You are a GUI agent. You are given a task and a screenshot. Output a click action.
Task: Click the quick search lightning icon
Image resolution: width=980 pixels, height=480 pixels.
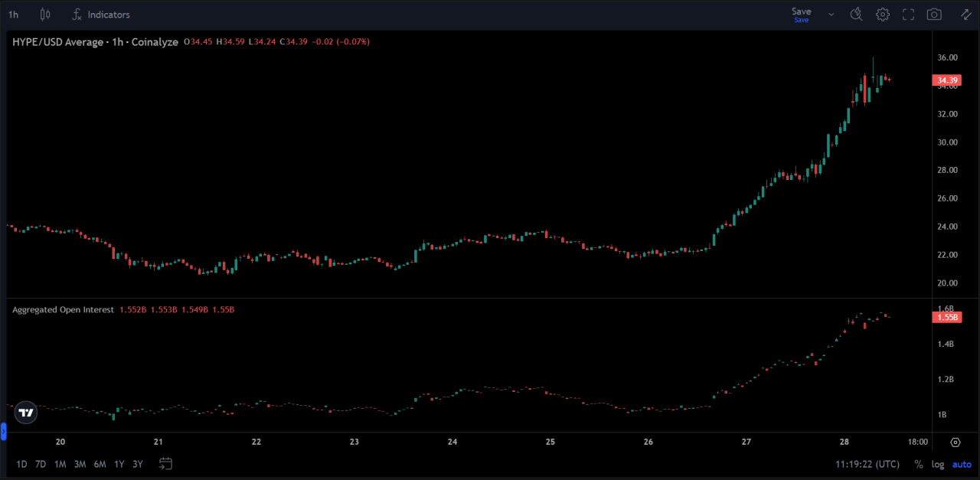pyautogui.click(x=857, y=15)
